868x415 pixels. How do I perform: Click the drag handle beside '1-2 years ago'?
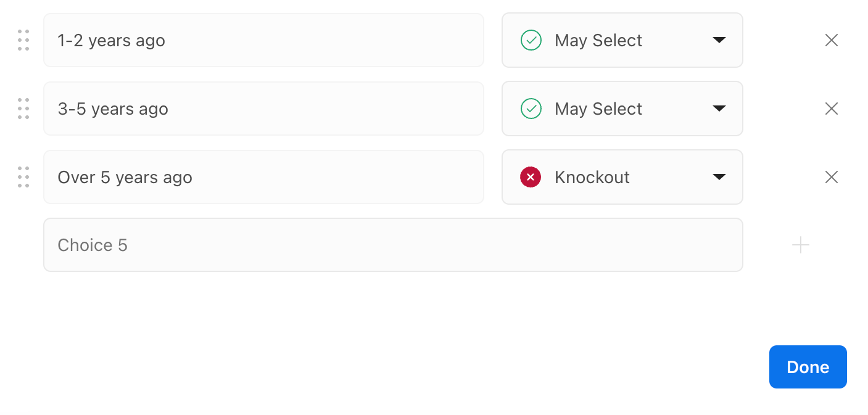(23, 40)
